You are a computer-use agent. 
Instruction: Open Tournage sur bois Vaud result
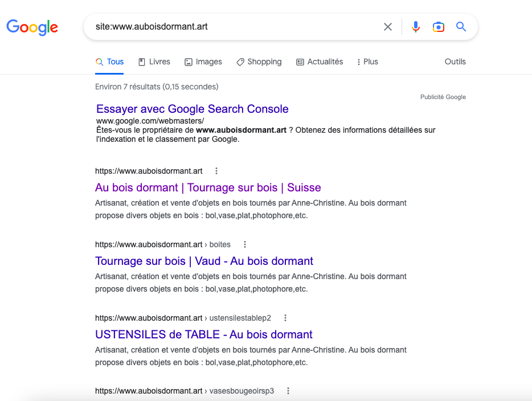[204, 261]
